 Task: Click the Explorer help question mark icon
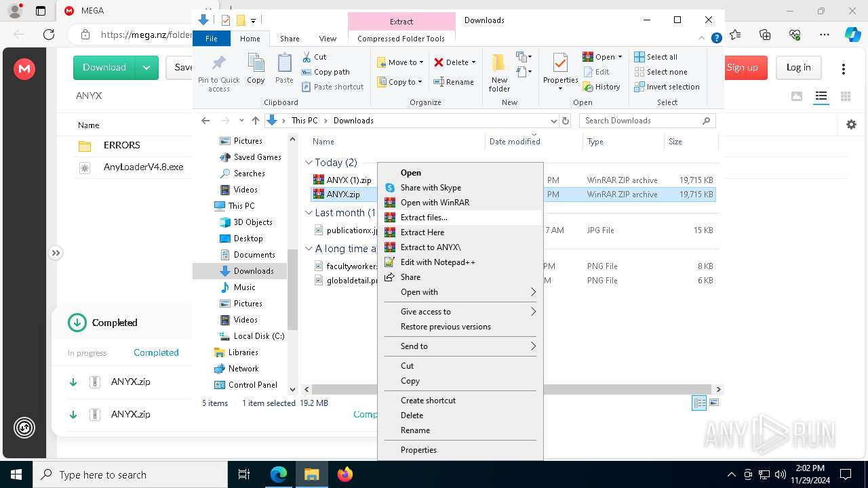716,39
